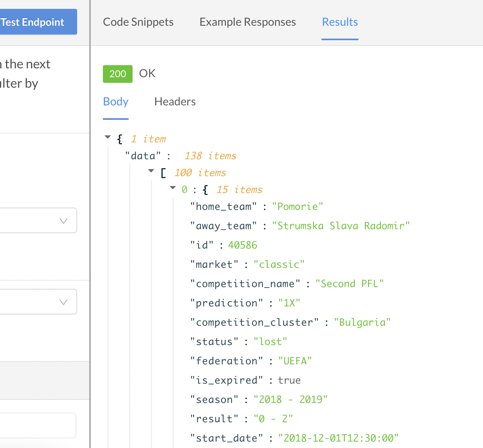Open the Body sub-tab
The image size is (483, 448).
click(x=116, y=102)
